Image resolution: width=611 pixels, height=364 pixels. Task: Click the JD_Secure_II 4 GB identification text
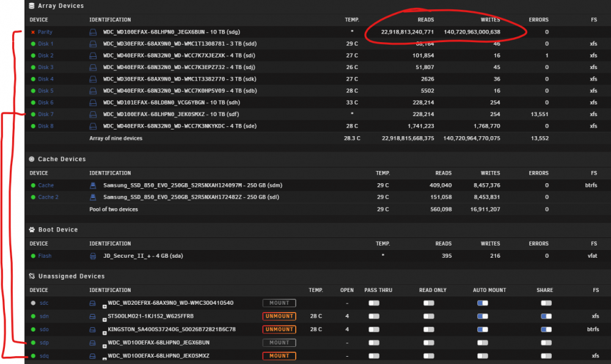[x=143, y=256]
